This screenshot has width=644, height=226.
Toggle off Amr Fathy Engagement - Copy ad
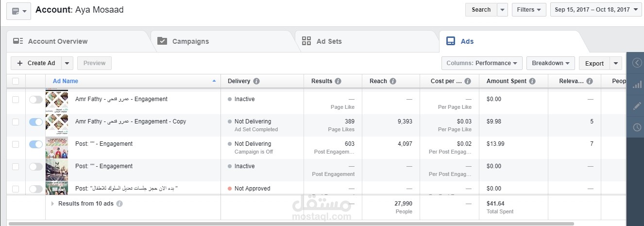click(x=36, y=122)
